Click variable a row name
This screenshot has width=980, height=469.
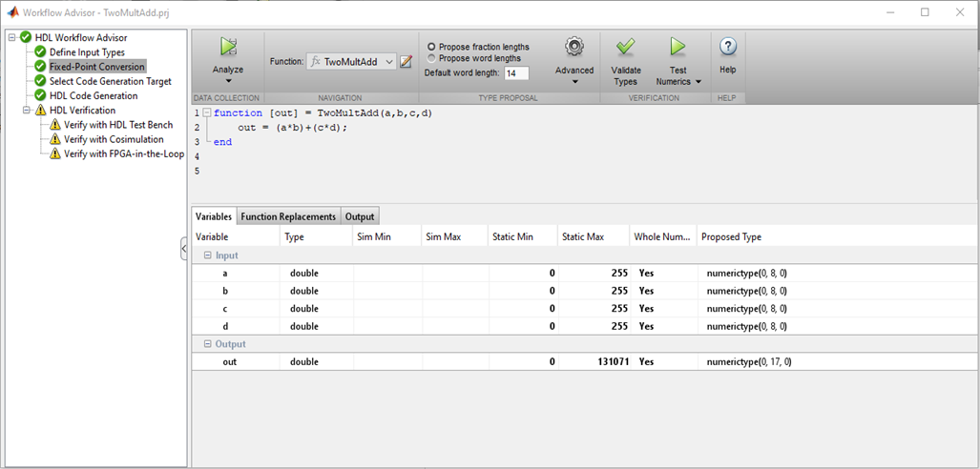pyautogui.click(x=225, y=273)
